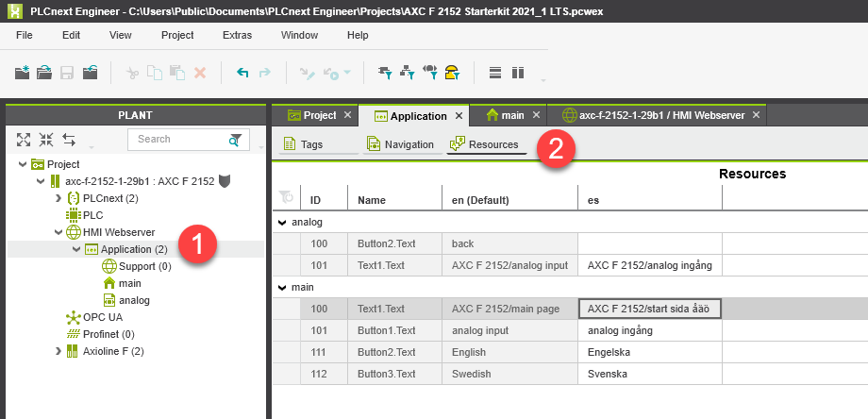Click the search filter funnel icon

(236, 140)
